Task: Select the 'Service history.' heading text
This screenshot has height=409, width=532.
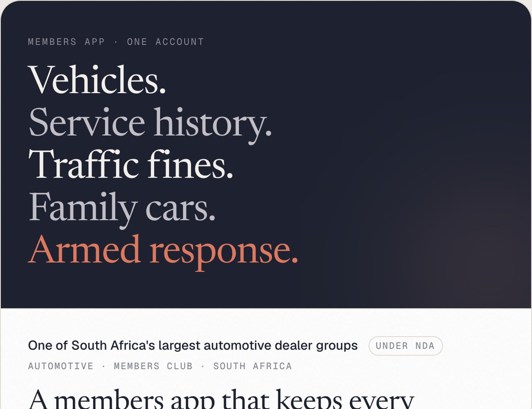Action: [x=150, y=123]
